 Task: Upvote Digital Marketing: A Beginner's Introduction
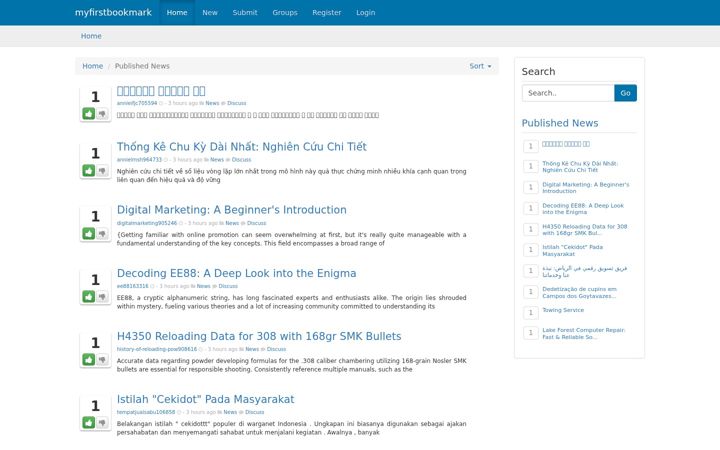pos(89,234)
